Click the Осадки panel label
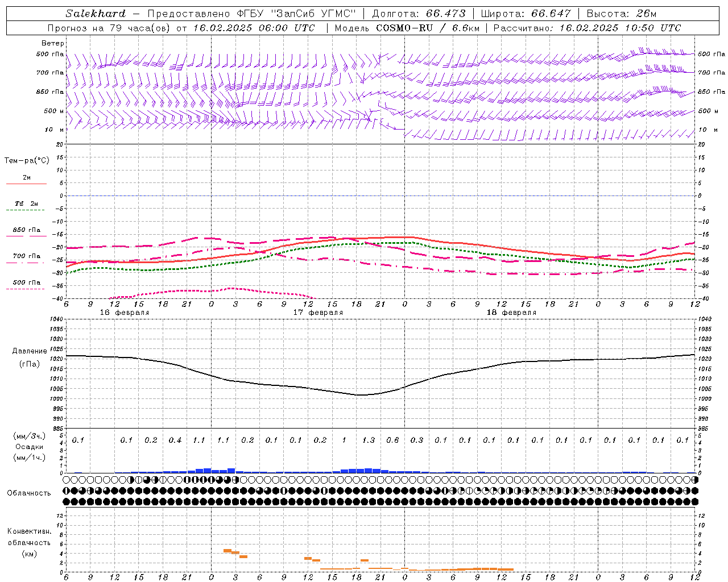 coord(29,447)
